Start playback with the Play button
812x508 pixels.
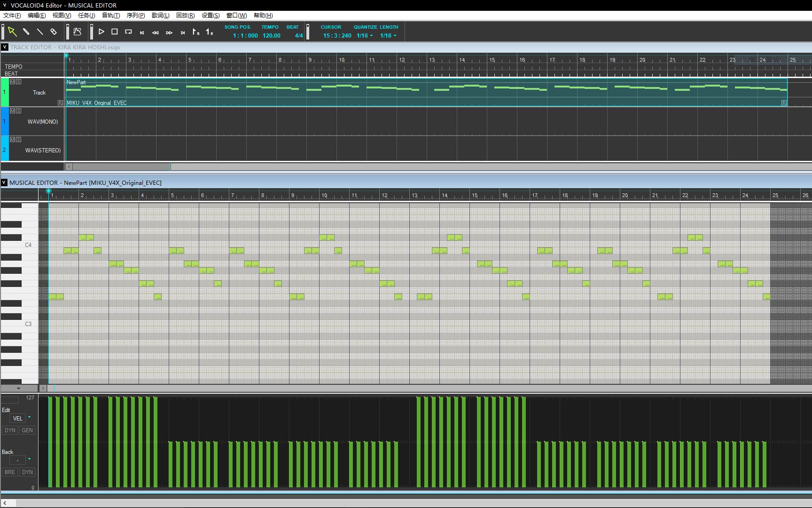(x=101, y=32)
